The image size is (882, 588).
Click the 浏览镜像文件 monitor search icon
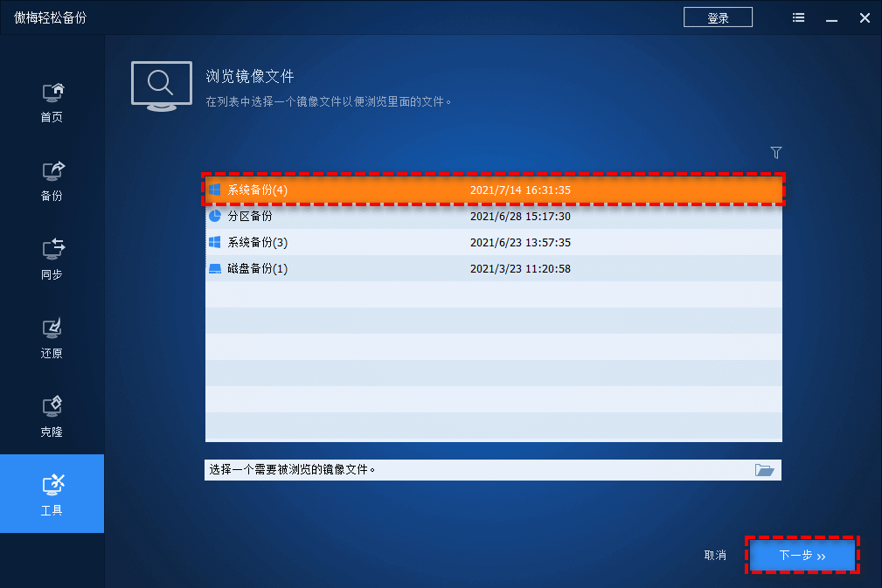pyautogui.click(x=162, y=86)
